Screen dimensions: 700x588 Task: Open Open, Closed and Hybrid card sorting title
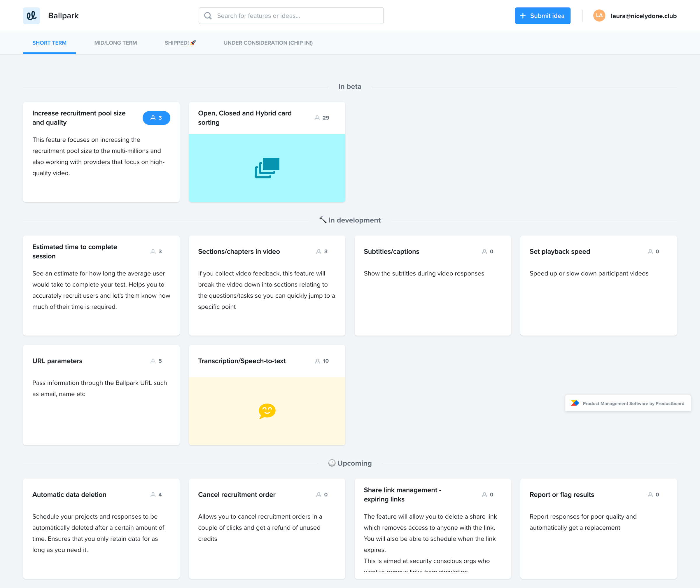click(244, 118)
